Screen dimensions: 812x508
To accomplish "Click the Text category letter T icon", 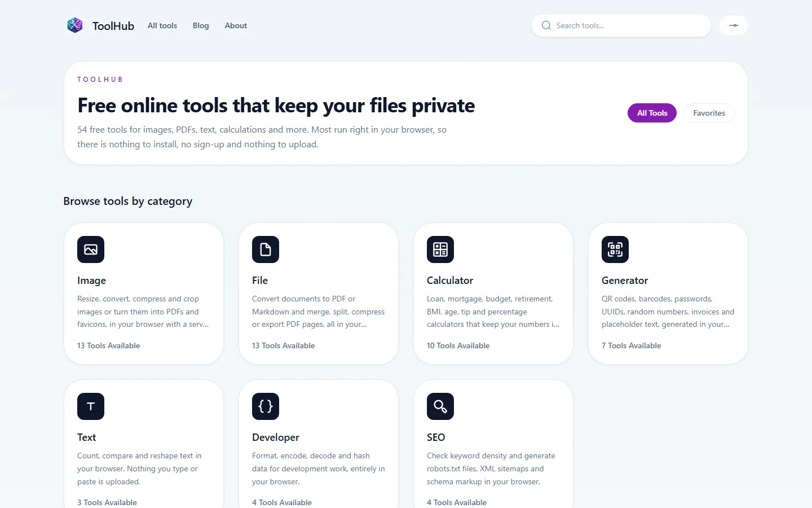I will 91,406.
